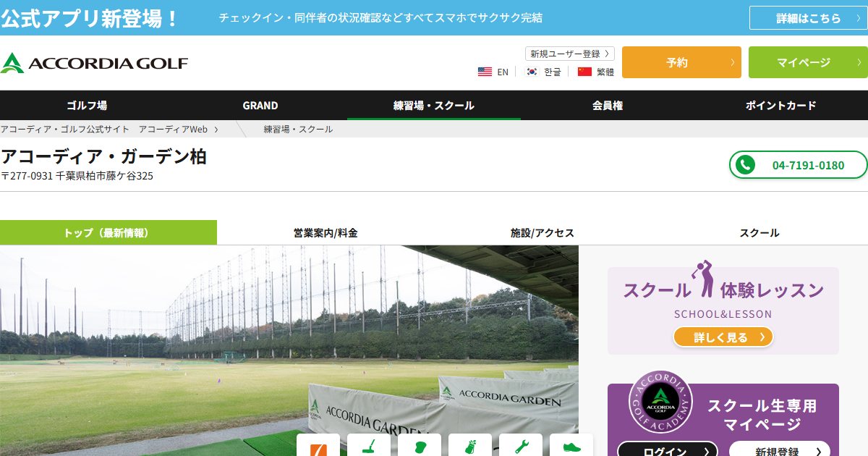The width and height of the screenshot is (868, 456).
Task: Switch language to English (EN flag)
Action: click(x=493, y=72)
